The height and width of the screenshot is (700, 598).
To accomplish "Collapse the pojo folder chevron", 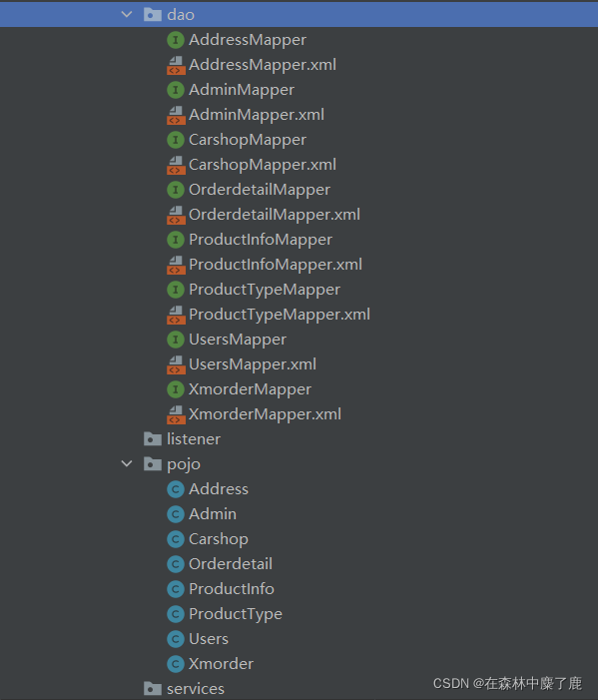I will 127,464.
